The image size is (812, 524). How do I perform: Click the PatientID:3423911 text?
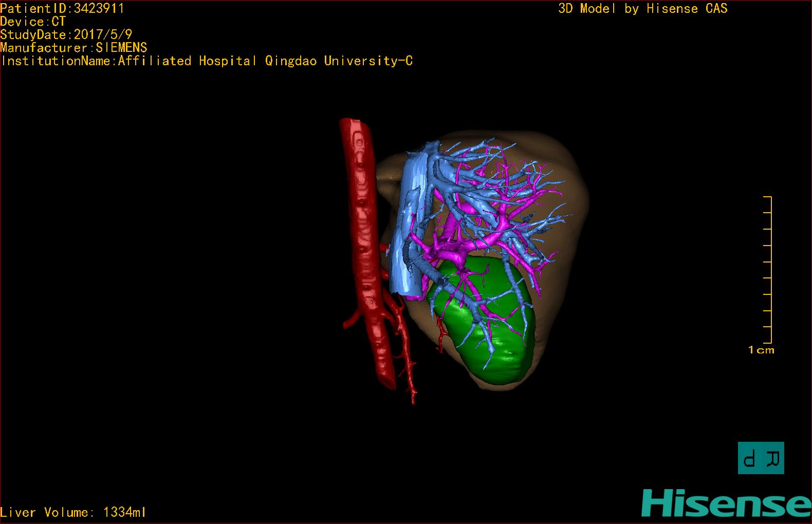[62, 8]
